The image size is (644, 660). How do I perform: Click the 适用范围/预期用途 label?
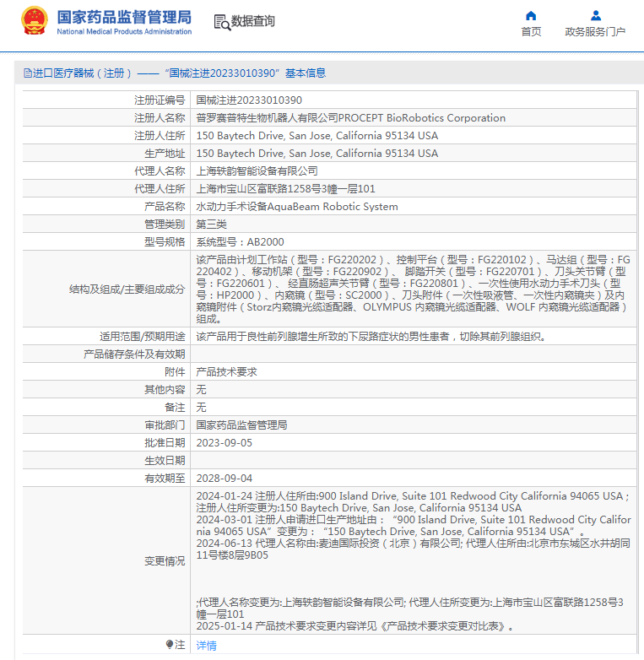click(x=143, y=336)
